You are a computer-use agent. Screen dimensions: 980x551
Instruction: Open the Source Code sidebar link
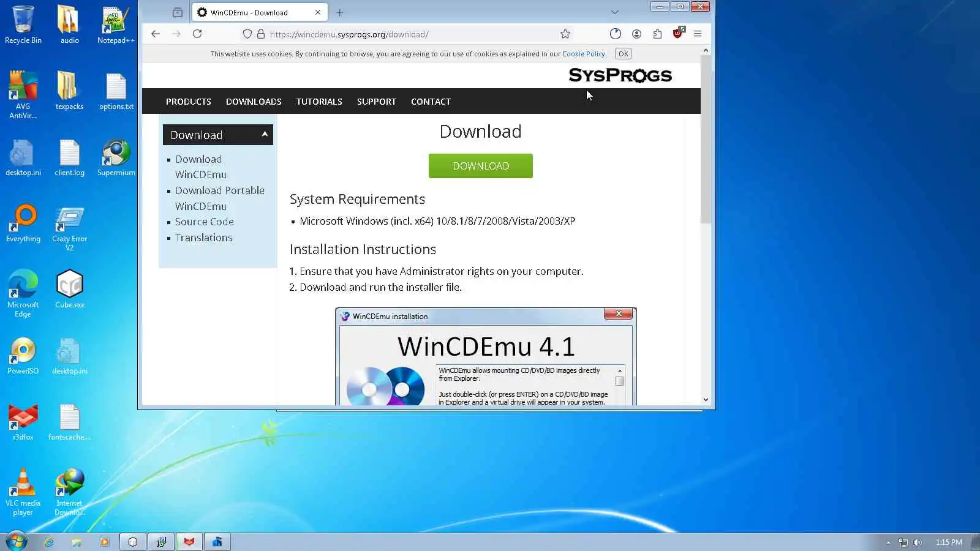(x=205, y=222)
